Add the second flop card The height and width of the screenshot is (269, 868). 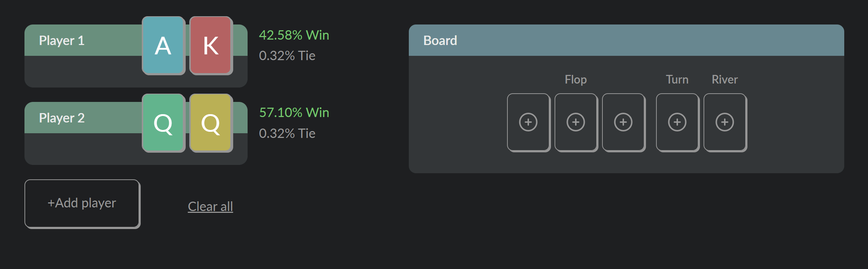[x=576, y=122]
